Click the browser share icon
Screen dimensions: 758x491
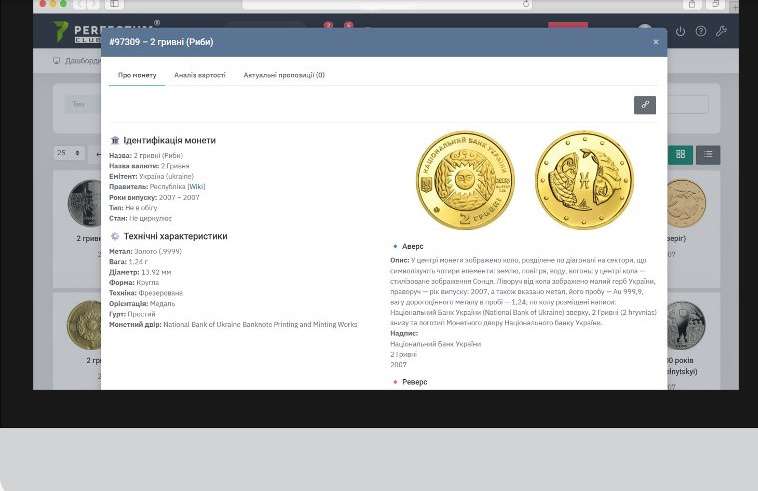pyautogui.click(x=692, y=4)
